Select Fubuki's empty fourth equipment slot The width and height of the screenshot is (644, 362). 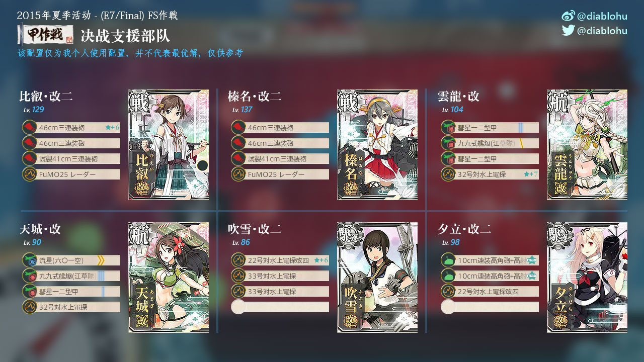click(280, 307)
